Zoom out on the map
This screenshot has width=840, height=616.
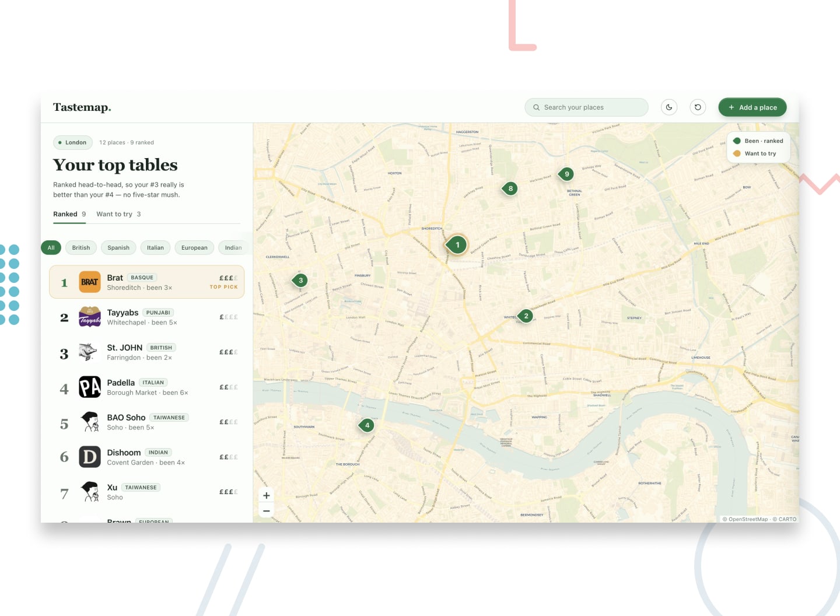coord(267,511)
